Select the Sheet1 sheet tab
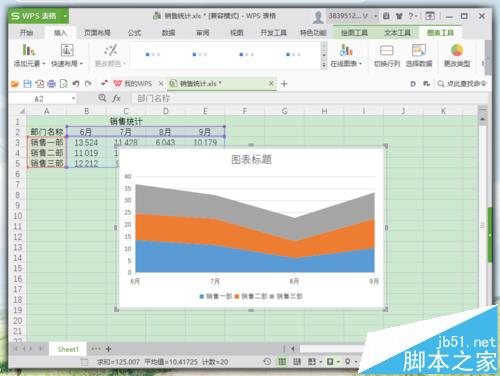The height and width of the screenshot is (376, 500). click(x=68, y=349)
